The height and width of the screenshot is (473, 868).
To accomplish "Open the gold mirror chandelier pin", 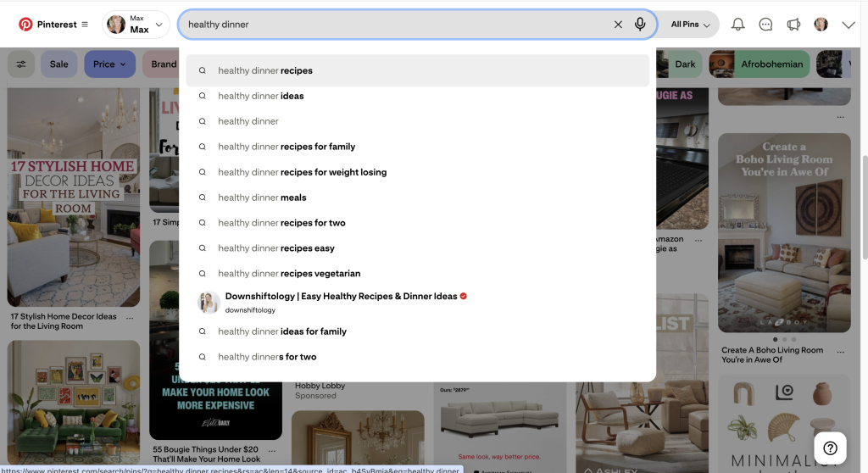I will [358, 442].
